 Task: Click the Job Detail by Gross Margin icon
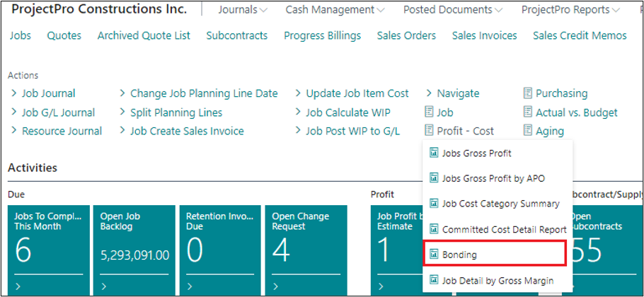(435, 281)
